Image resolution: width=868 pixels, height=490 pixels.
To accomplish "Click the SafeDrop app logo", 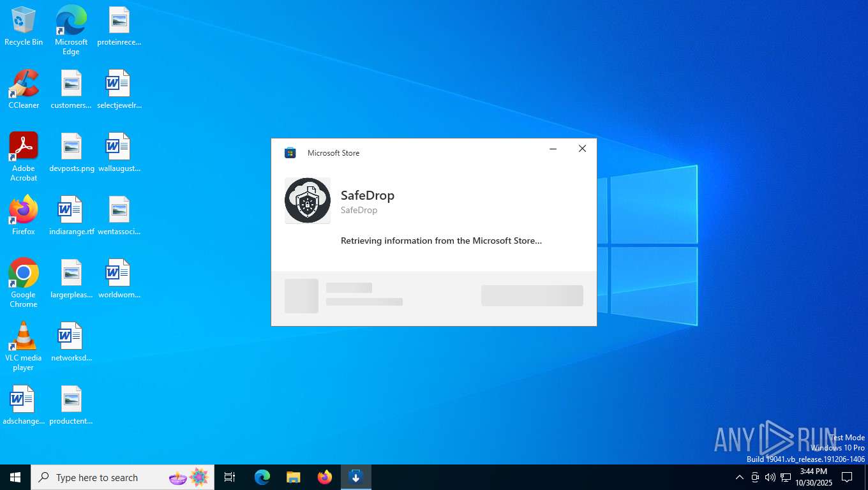I will tap(308, 200).
